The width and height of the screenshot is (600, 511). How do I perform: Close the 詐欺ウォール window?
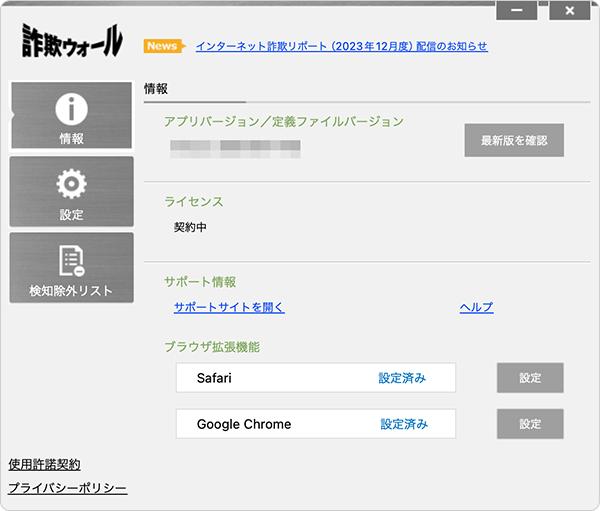pos(569,11)
